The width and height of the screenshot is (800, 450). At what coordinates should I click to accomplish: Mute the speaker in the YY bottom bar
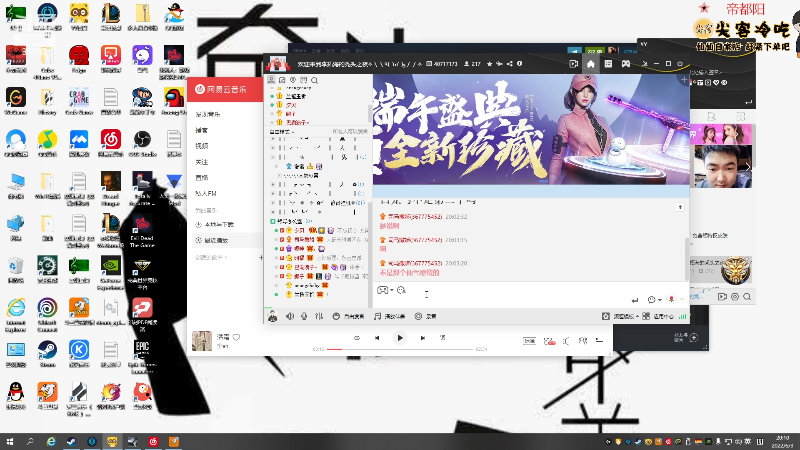click(x=290, y=316)
